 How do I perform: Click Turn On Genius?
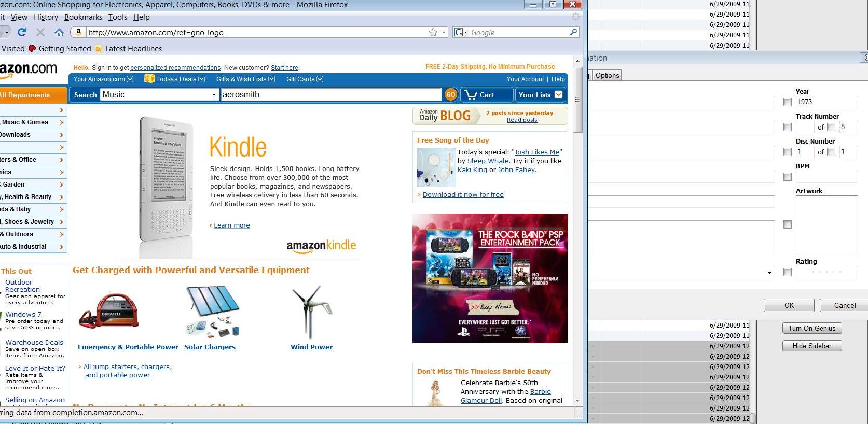point(812,328)
